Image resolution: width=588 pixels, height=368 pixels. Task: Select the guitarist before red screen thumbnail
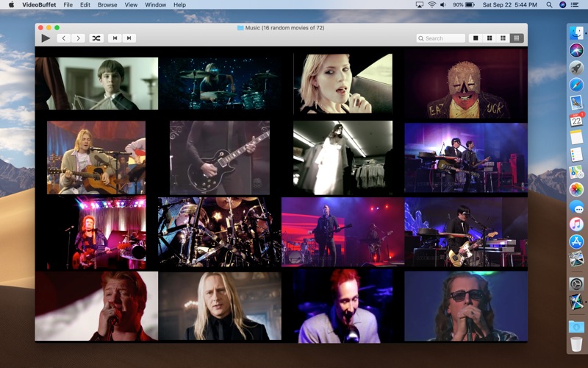click(x=343, y=232)
